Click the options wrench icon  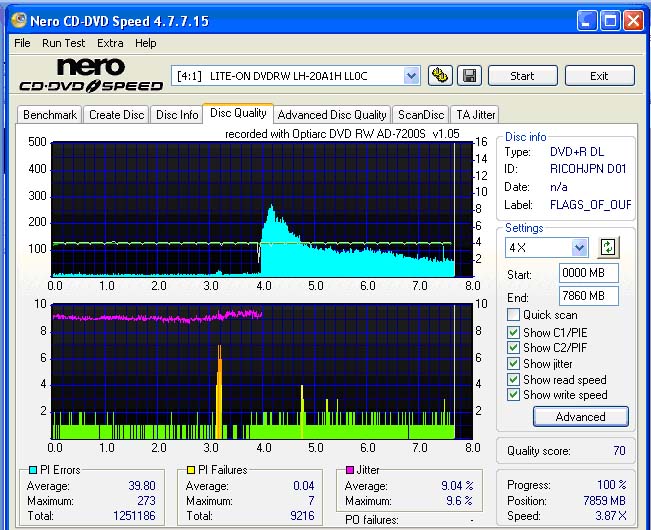439,76
